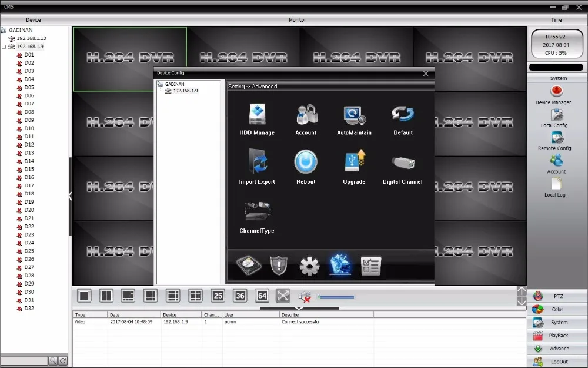The width and height of the screenshot is (588, 368).
Task: Switch to 25-view layout
Action: pyautogui.click(x=218, y=296)
